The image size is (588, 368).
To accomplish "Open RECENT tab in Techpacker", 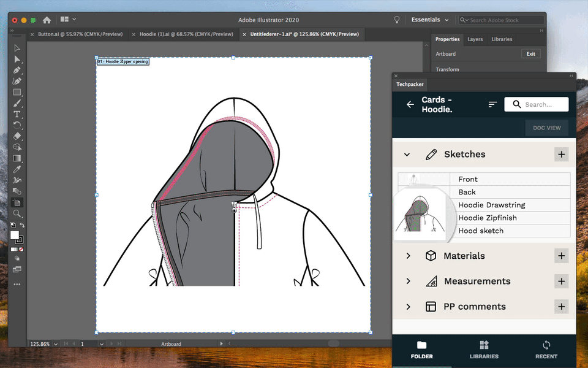I will (546, 351).
